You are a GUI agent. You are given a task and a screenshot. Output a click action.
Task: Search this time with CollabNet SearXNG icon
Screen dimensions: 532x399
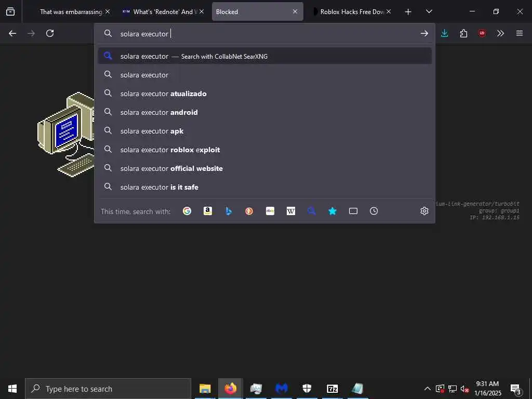point(312,211)
